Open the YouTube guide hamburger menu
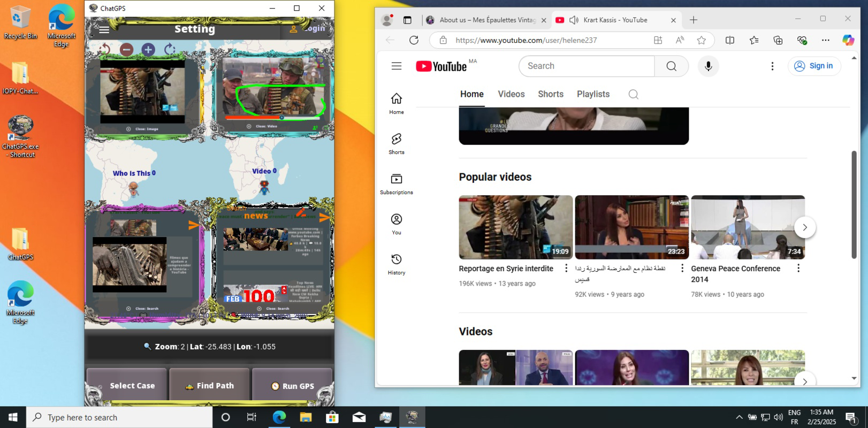The width and height of the screenshot is (868, 428). point(397,66)
